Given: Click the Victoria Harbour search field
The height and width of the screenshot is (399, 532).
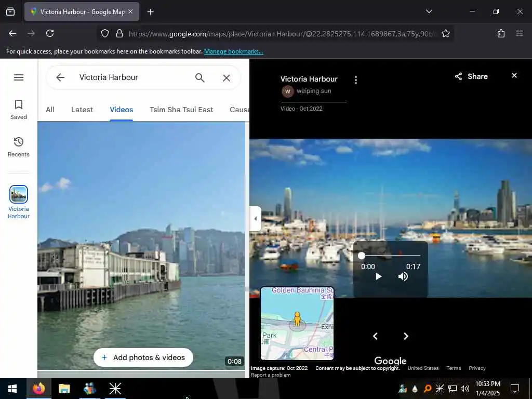Looking at the screenshot, I should click(132, 77).
